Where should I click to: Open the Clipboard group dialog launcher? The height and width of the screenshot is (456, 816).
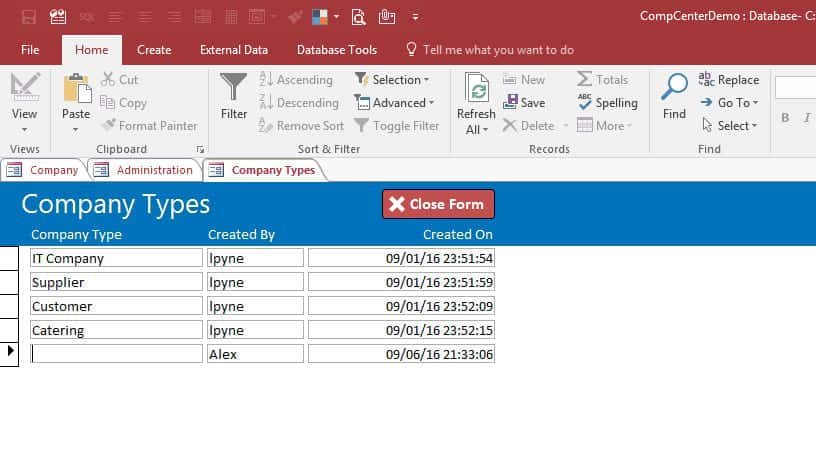200,149
